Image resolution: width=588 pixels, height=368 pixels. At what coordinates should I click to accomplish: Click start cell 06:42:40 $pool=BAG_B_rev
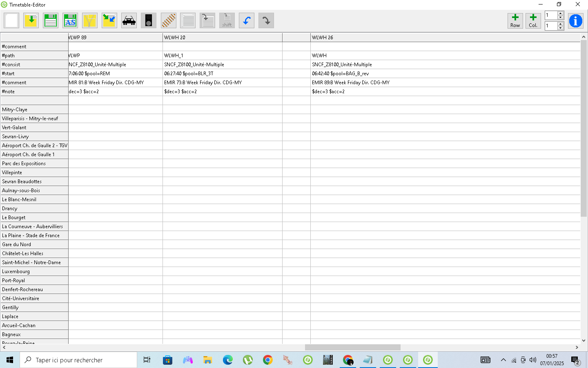point(445,73)
